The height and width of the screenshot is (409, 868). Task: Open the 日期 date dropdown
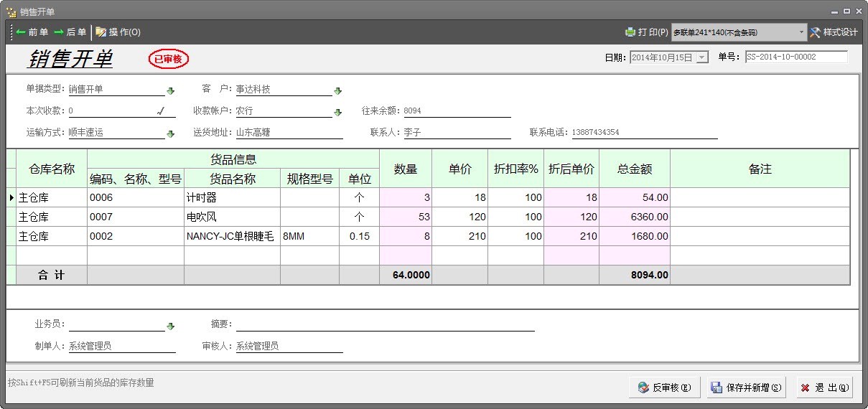coord(702,57)
